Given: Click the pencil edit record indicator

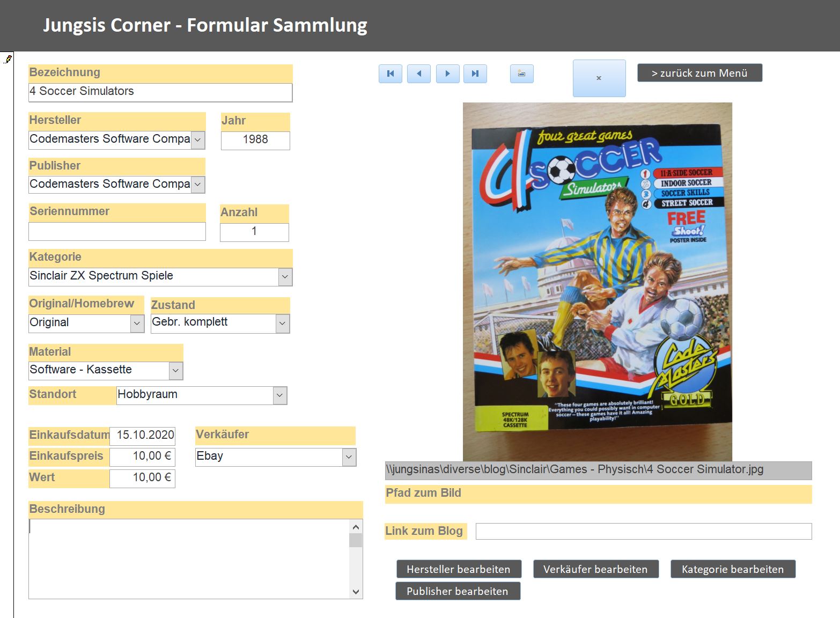Looking at the screenshot, I should (8, 59).
